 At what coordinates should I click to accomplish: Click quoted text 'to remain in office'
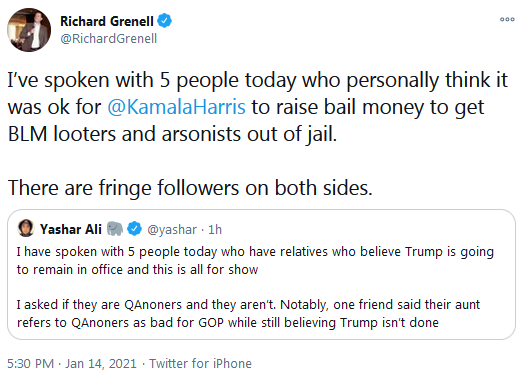point(68,270)
